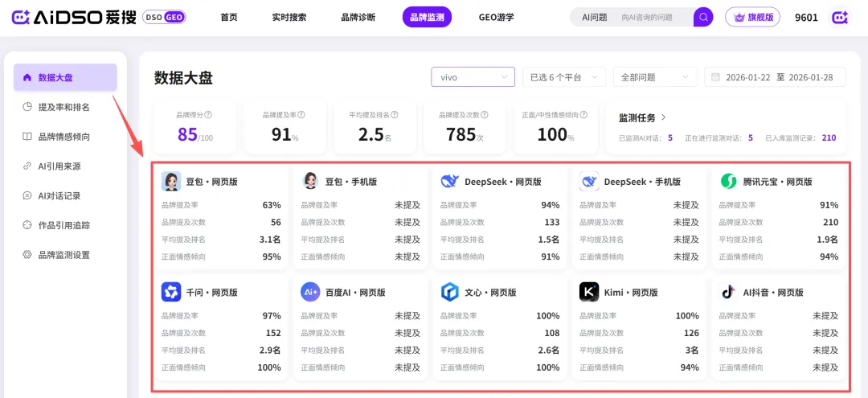This screenshot has height=398, width=868.
Task: Click the 已监测AI对话 count 5
Action: (x=670, y=137)
